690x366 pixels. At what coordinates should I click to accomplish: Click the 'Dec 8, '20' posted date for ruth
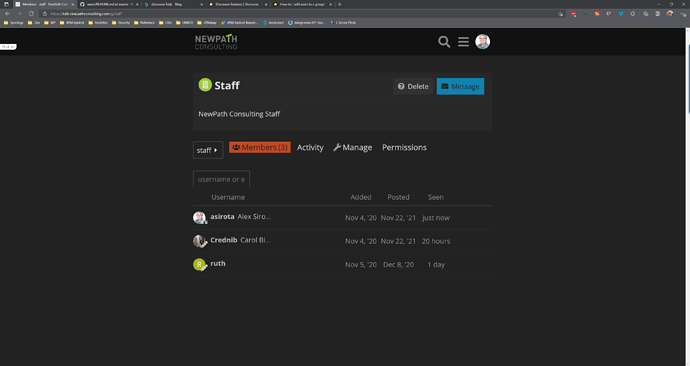point(398,264)
